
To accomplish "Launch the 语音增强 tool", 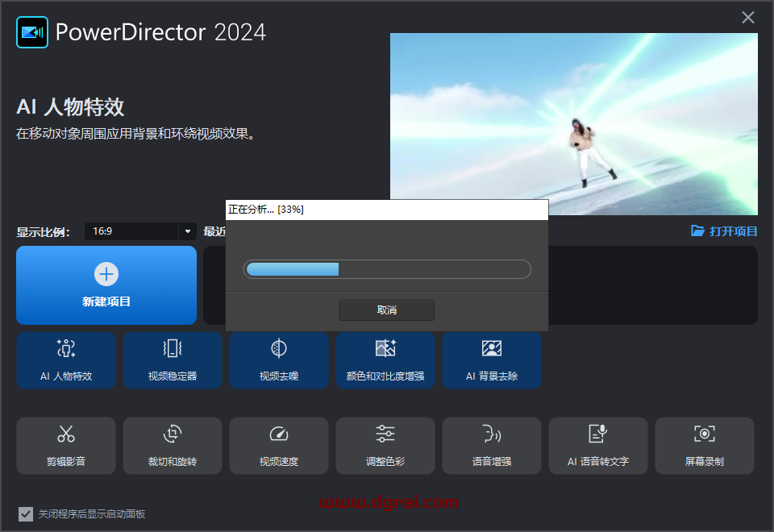I will (x=492, y=446).
